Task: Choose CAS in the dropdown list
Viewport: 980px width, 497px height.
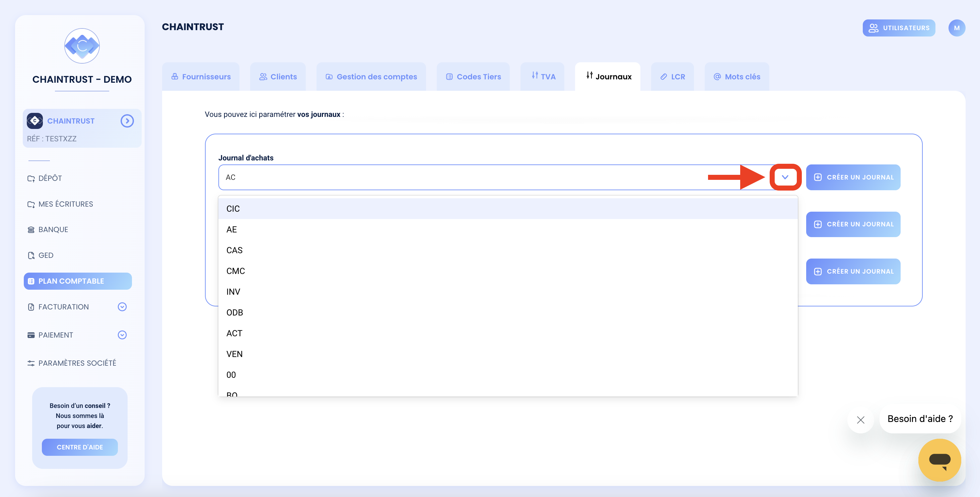Action: click(508, 250)
